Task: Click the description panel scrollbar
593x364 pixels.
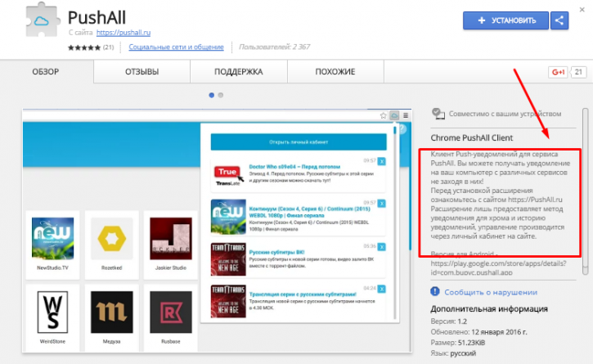Action: 585,191
